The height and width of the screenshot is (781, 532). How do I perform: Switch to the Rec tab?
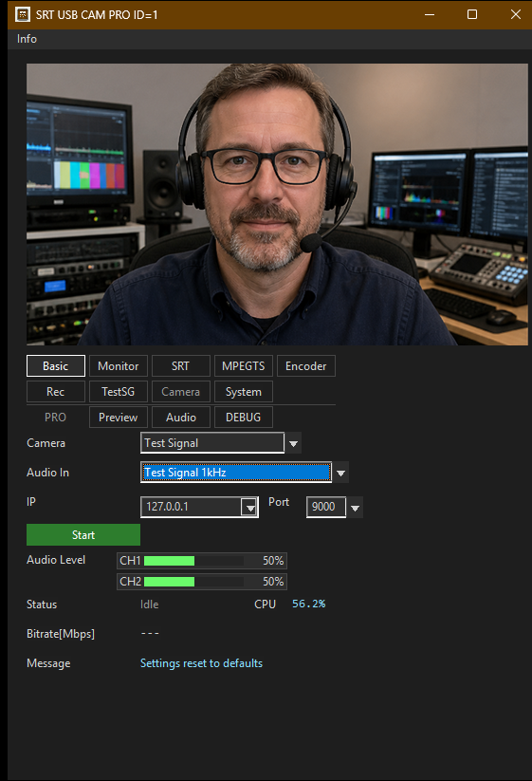[x=56, y=392]
